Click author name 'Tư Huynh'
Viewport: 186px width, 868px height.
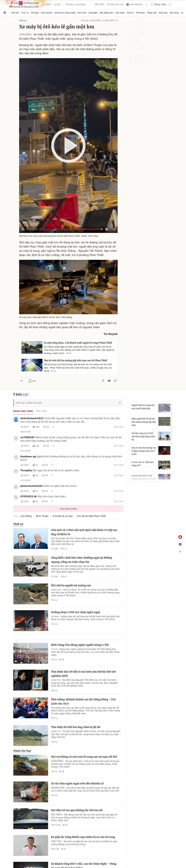pyautogui.click(x=110, y=334)
